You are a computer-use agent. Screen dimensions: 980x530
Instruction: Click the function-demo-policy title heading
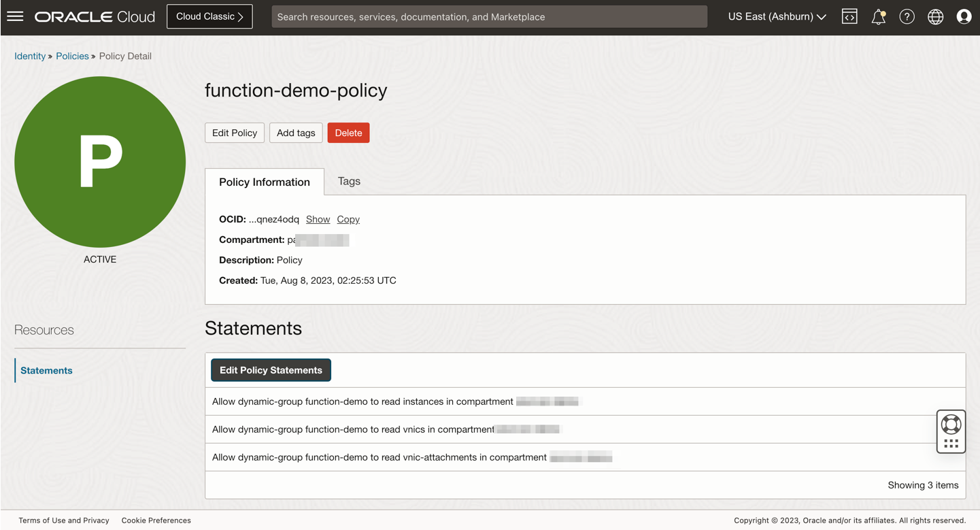(296, 90)
